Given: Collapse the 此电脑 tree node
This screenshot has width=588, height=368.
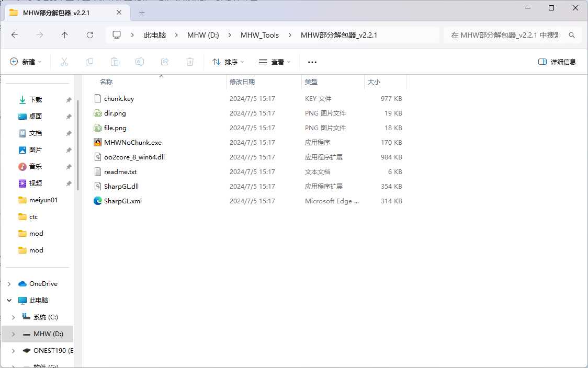Looking at the screenshot, I should [9, 301].
